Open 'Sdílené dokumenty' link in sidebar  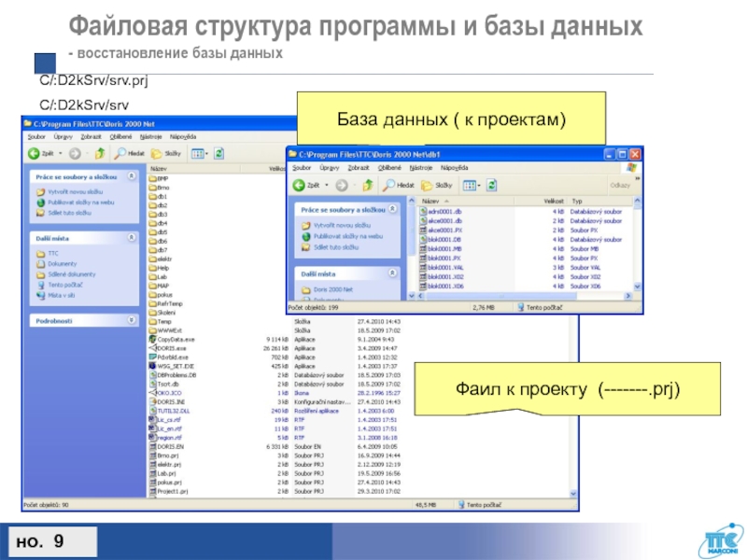click(72, 274)
